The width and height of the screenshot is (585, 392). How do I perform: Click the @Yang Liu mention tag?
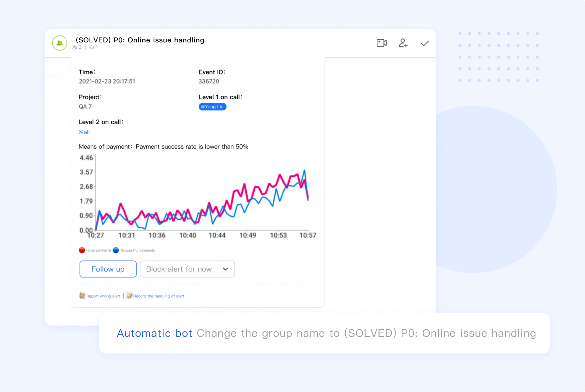point(212,107)
